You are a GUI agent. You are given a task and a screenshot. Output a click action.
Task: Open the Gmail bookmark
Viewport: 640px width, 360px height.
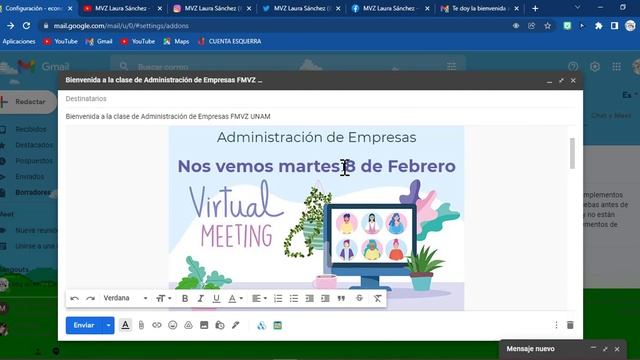coord(99,41)
